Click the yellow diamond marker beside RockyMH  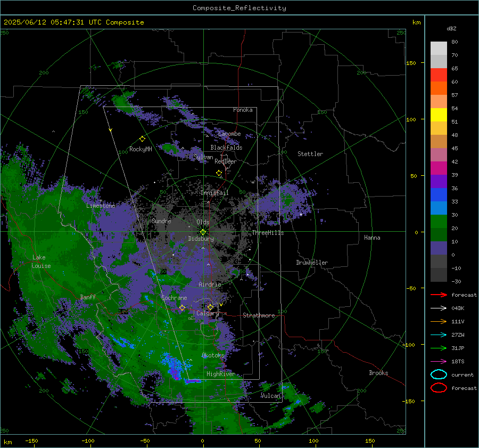point(142,139)
